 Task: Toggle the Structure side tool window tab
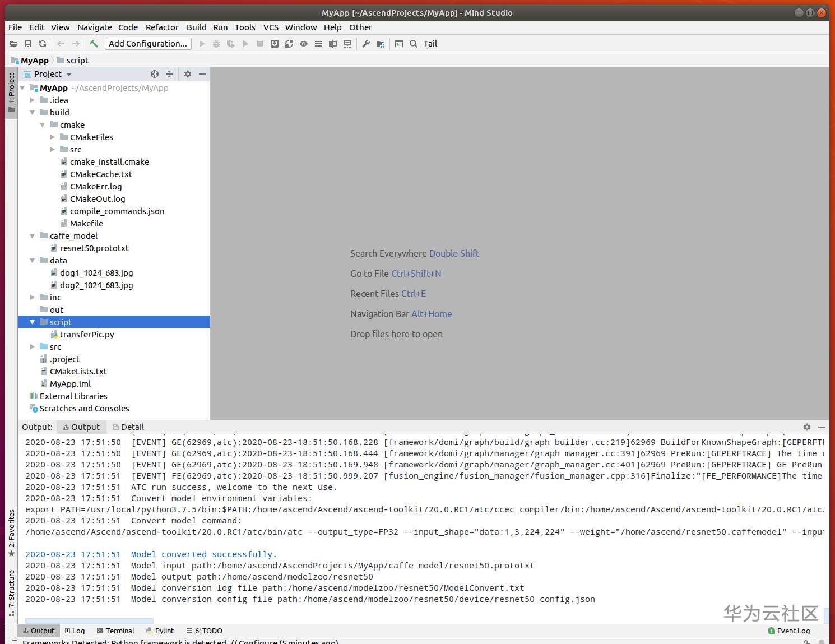11,593
